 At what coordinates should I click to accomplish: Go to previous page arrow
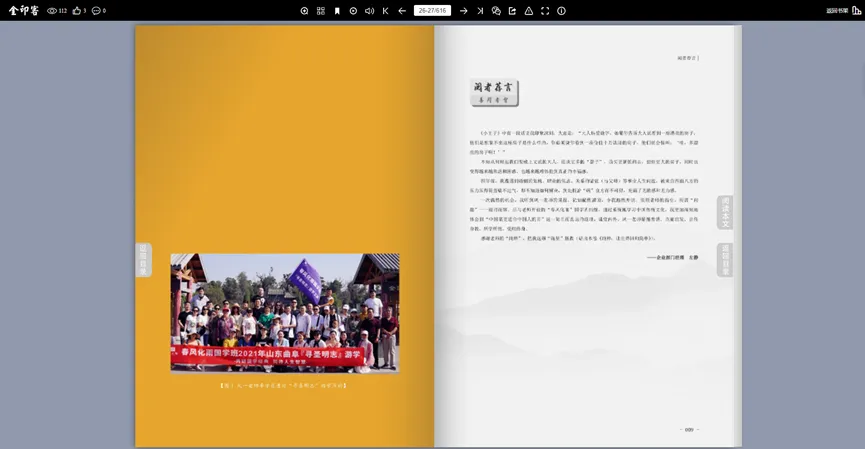(402, 10)
